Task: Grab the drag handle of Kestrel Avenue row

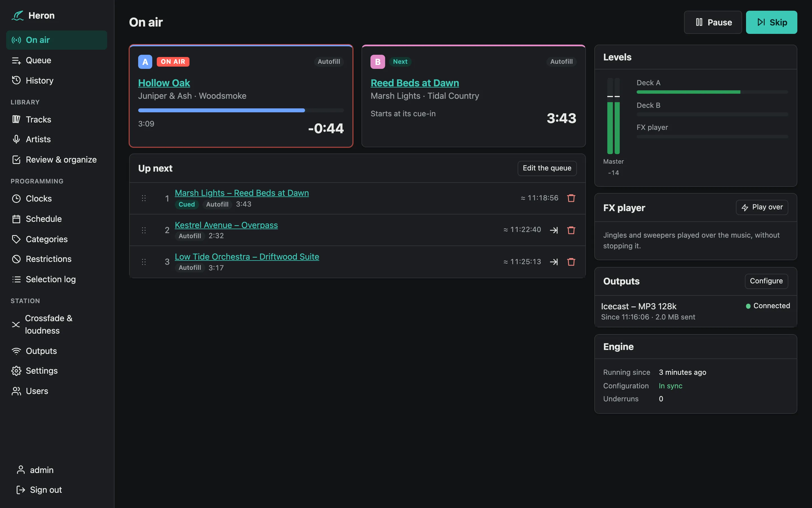Action: coord(144,230)
